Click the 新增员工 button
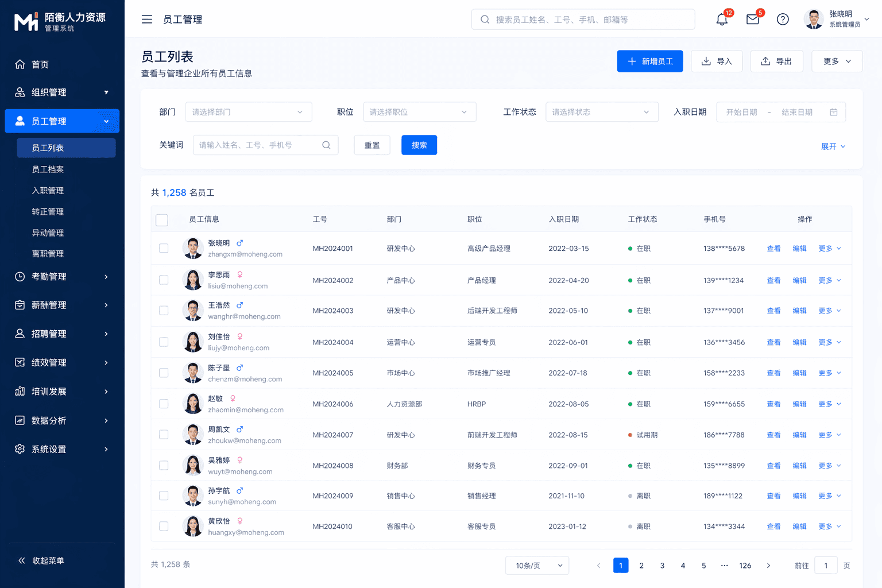The width and height of the screenshot is (882, 588). (x=650, y=61)
